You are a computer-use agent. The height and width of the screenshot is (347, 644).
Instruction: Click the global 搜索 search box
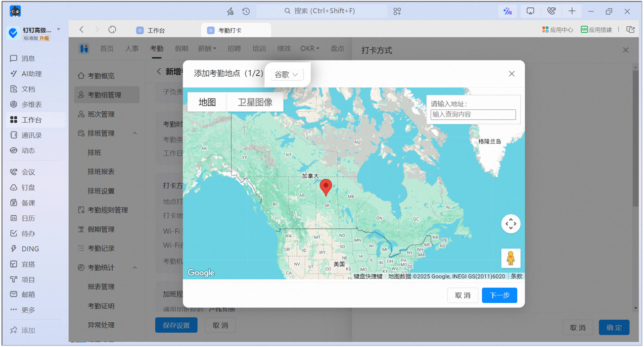[x=322, y=11]
